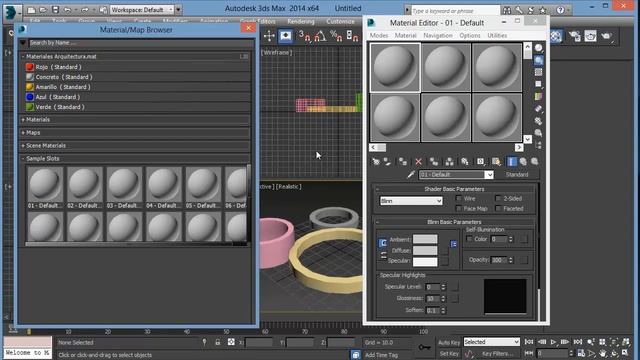The height and width of the screenshot is (360, 640).
Task: Toggle the Angle Snap icon
Action: point(320,36)
